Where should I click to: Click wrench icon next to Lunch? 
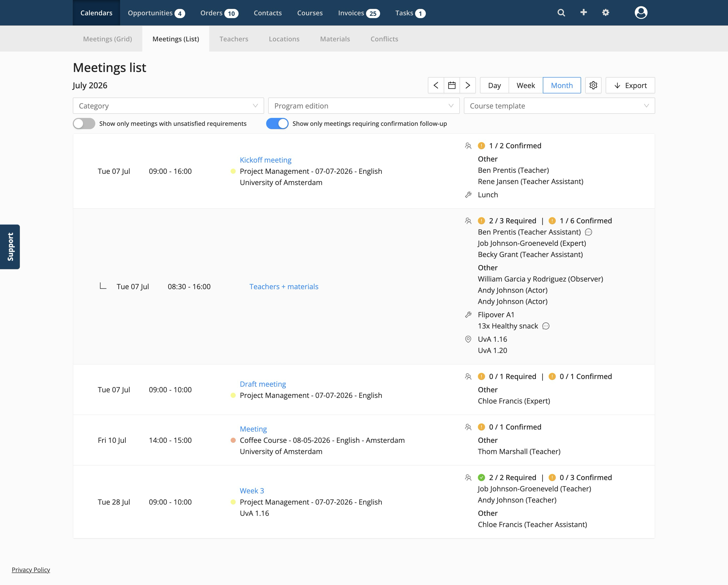pos(468,195)
